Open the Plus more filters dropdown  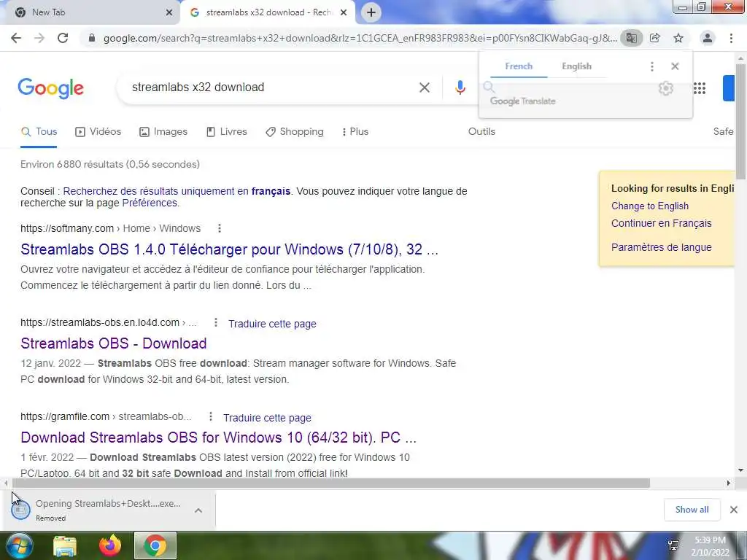tap(355, 132)
